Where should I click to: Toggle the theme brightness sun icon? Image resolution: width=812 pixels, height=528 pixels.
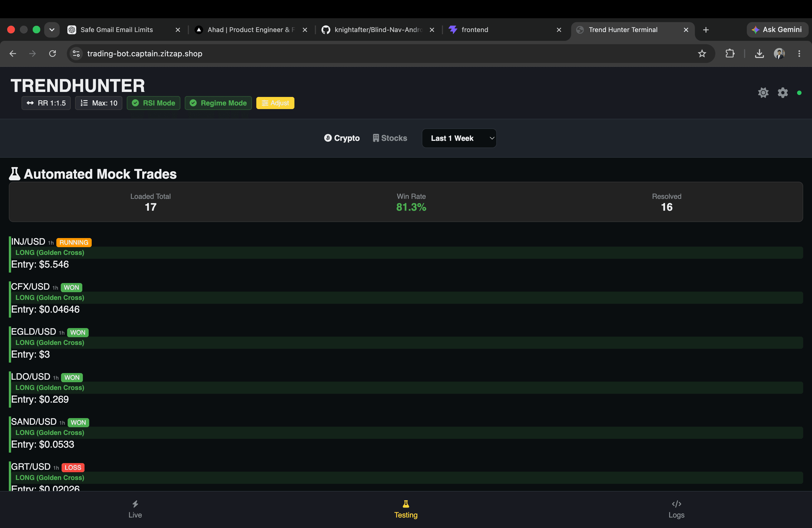[x=763, y=93]
